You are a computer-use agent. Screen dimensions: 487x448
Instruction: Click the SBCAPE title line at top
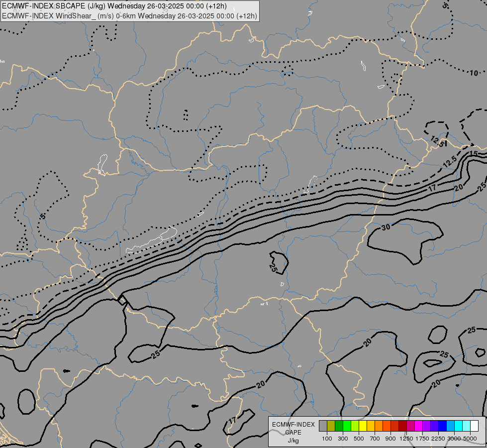click(x=114, y=6)
